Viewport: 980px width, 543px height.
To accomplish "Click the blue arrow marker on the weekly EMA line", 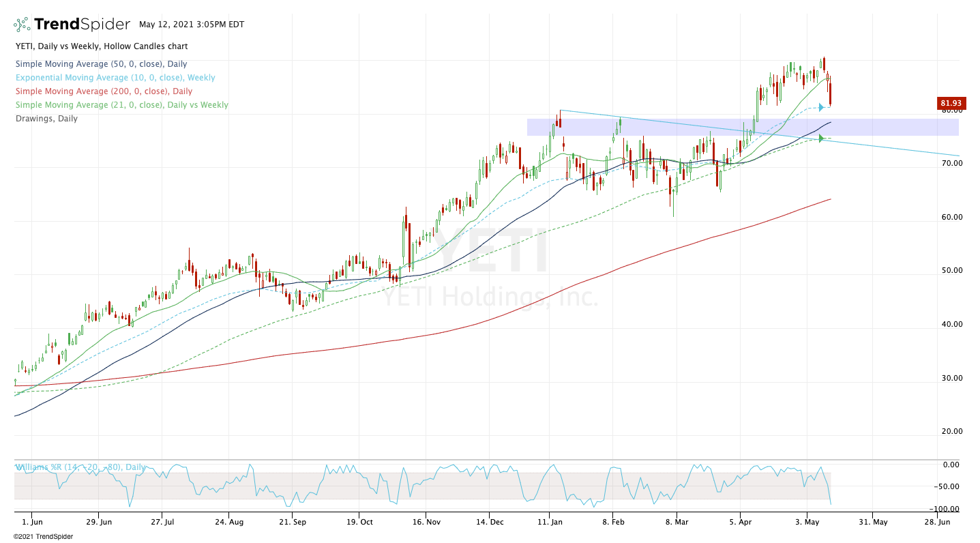I will (x=822, y=107).
